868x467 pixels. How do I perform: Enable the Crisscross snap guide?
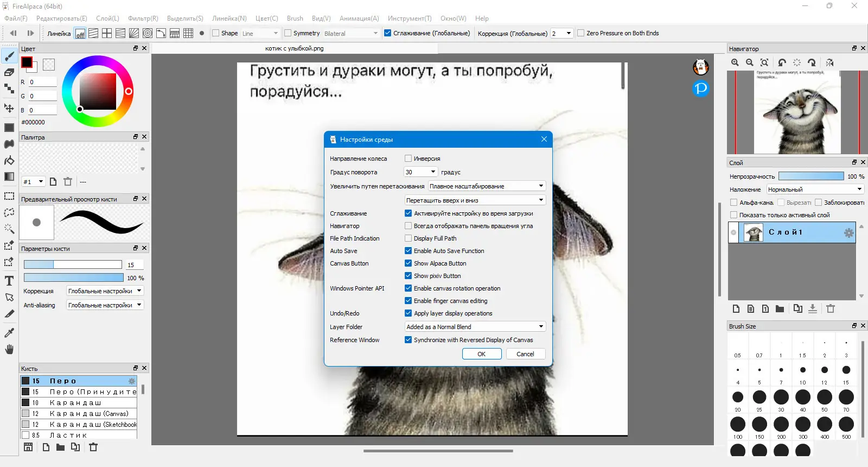[107, 33]
